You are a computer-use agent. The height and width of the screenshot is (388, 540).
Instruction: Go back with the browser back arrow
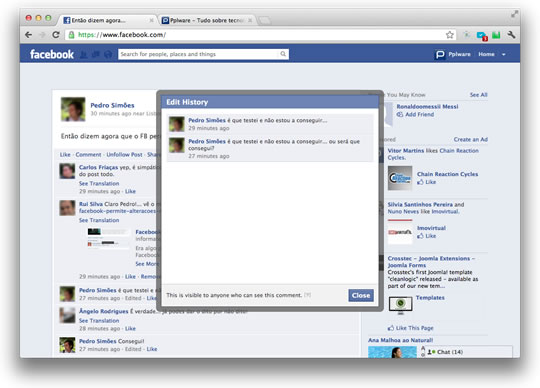29,35
